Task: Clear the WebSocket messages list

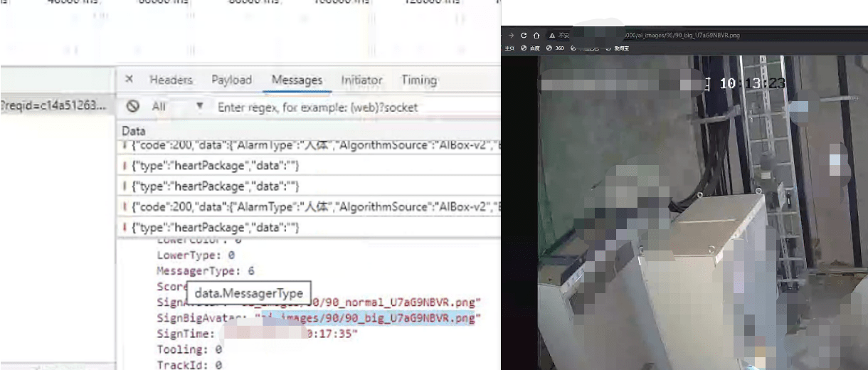Action: click(133, 107)
